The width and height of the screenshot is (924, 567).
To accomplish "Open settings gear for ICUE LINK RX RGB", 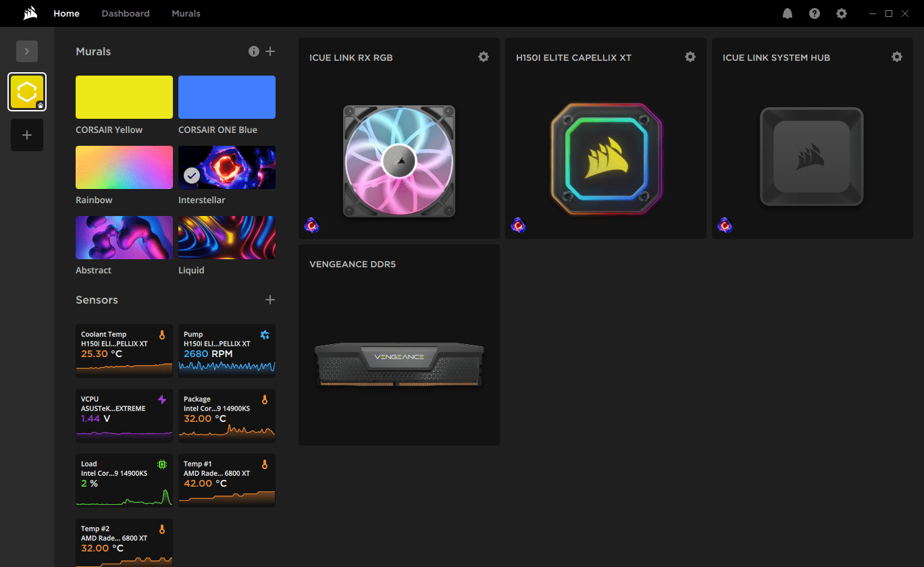I will coord(484,57).
